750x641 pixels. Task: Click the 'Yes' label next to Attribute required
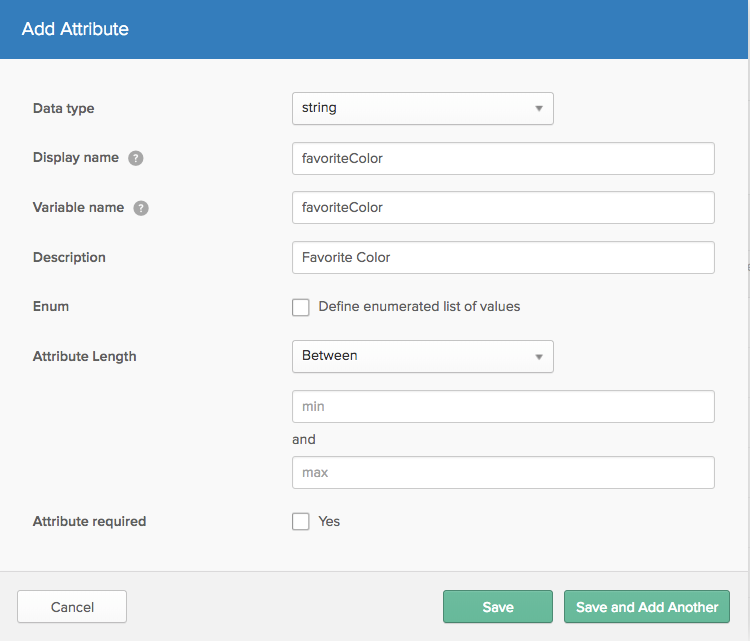click(x=329, y=521)
